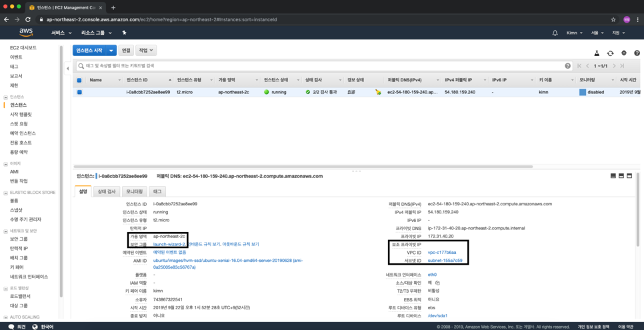Go to the previous page of results

(588, 66)
